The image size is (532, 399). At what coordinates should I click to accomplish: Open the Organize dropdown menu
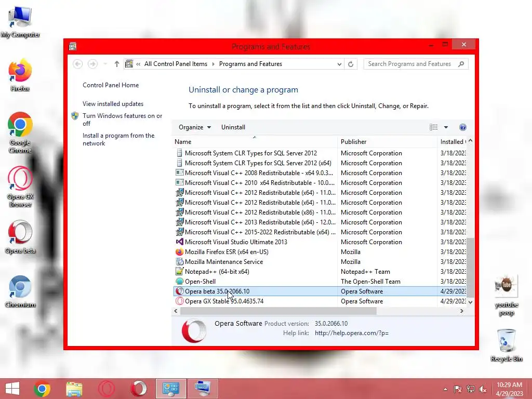pyautogui.click(x=195, y=127)
